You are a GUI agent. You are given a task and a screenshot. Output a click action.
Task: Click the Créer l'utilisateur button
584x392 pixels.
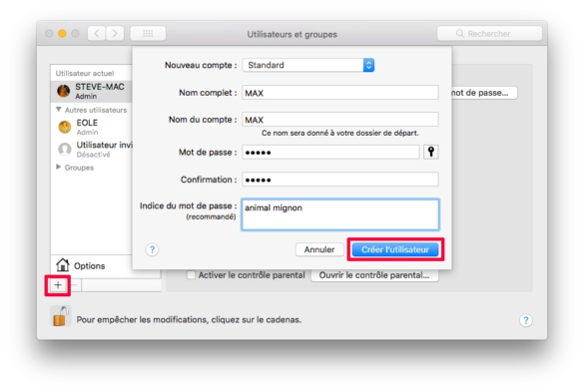[x=395, y=249]
